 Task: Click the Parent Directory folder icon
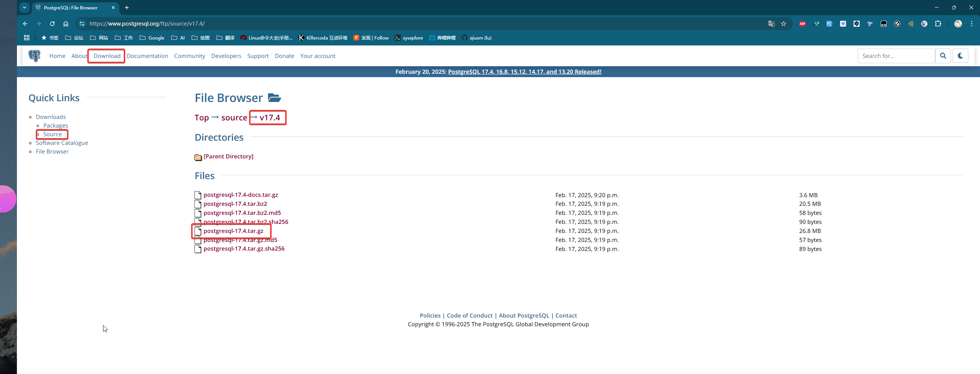[198, 157]
